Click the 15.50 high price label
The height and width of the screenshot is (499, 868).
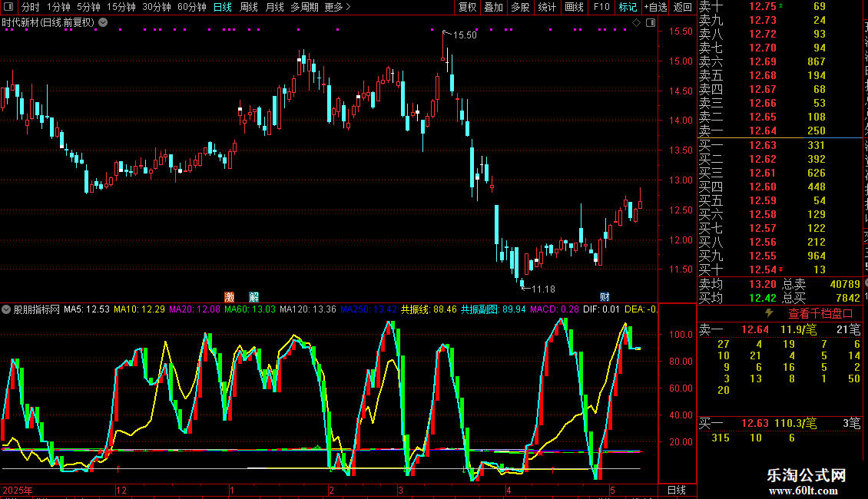tap(465, 35)
